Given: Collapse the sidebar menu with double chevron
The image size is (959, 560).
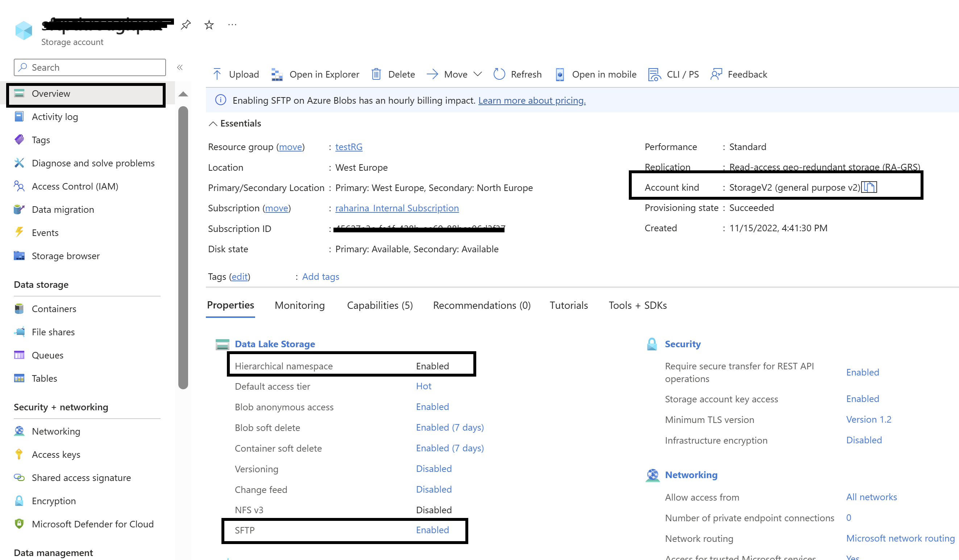Looking at the screenshot, I should click(x=180, y=67).
